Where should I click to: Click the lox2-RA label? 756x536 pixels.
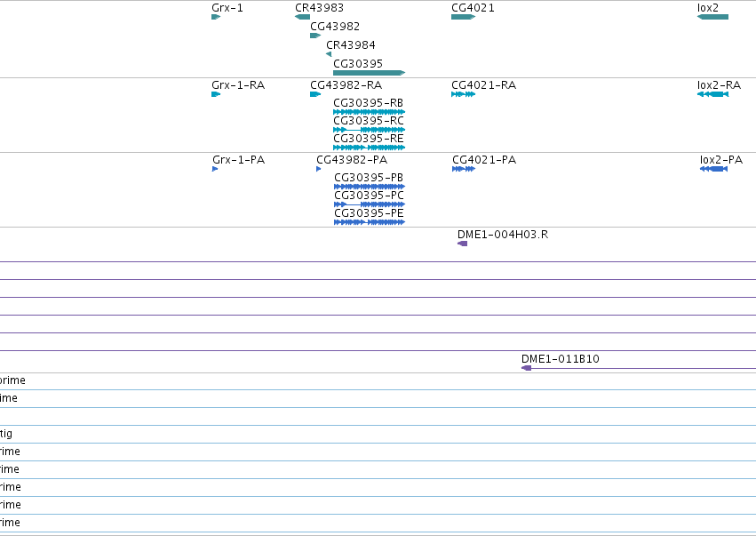point(720,85)
